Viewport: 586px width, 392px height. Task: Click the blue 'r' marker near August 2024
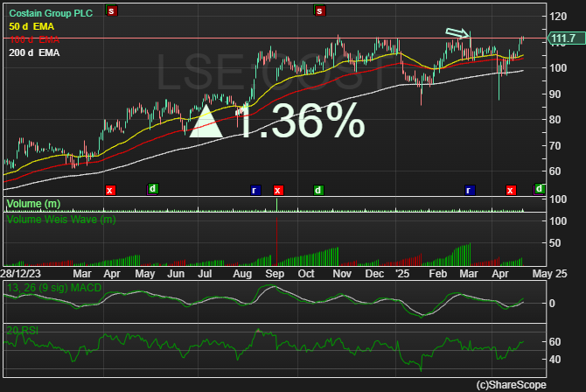255,191
